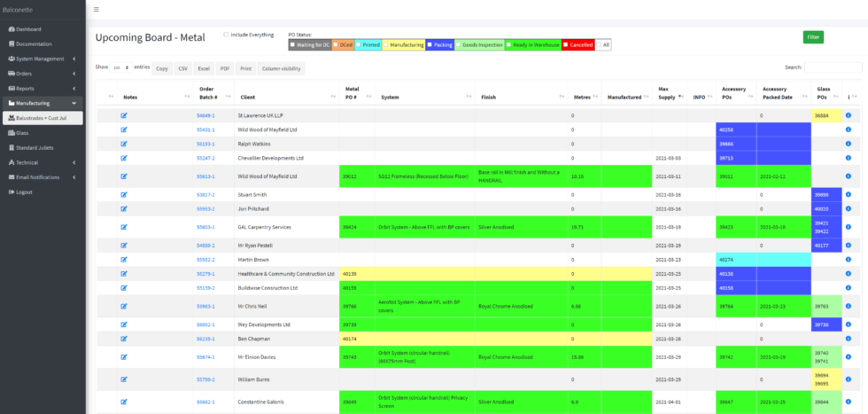Go to Dashboard in the sidebar
Screen dimensions: 868x414
28,29
